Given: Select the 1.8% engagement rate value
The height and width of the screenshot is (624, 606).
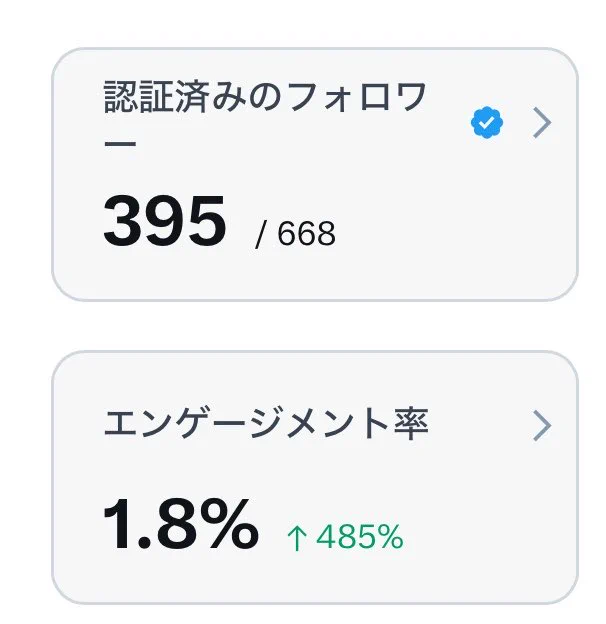Looking at the screenshot, I should pyautogui.click(x=181, y=524).
